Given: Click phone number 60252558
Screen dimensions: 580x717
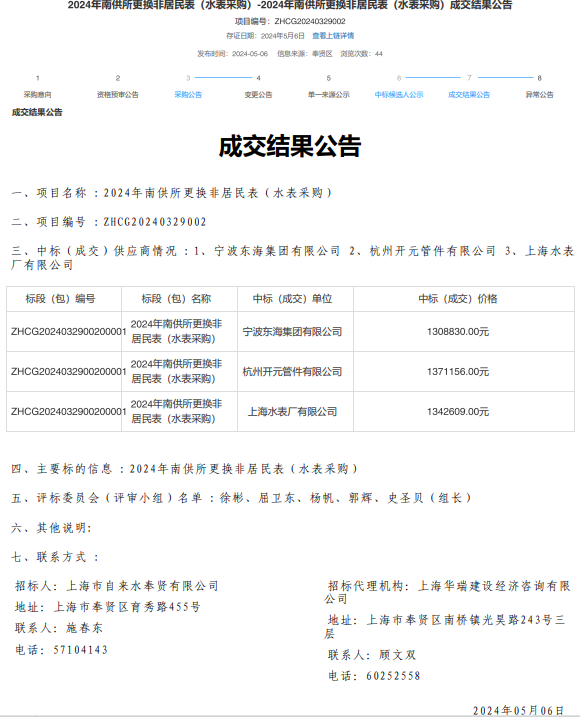Looking at the screenshot, I should [393, 676].
